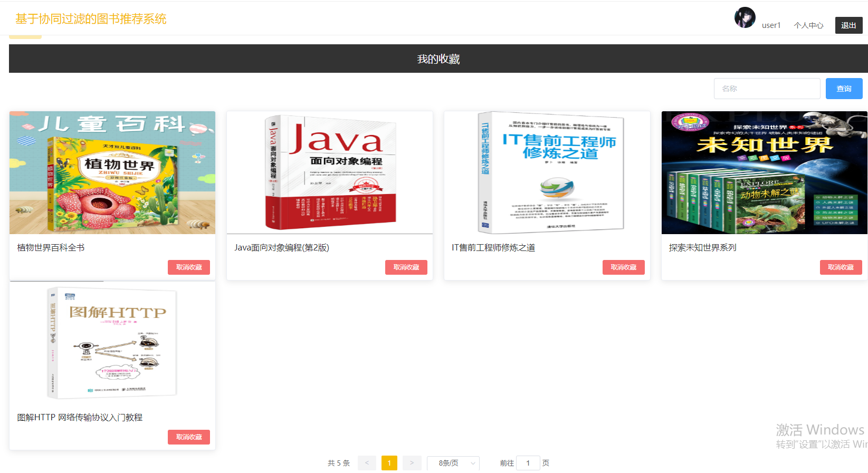Image resolution: width=868 pixels, height=473 pixels.
Task: Cancel favorite for 探索未知世界系列
Action: [841, 267]
